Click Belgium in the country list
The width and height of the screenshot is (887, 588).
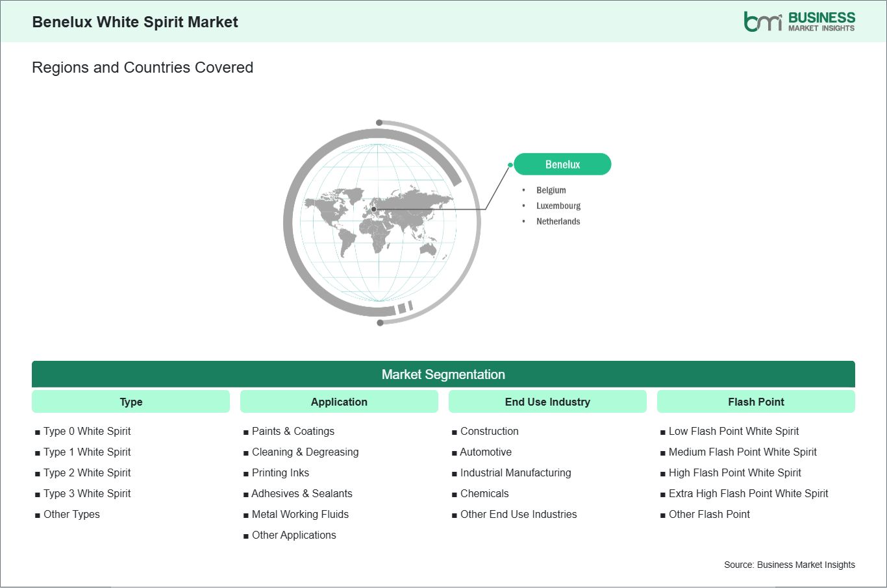[551, 190]
